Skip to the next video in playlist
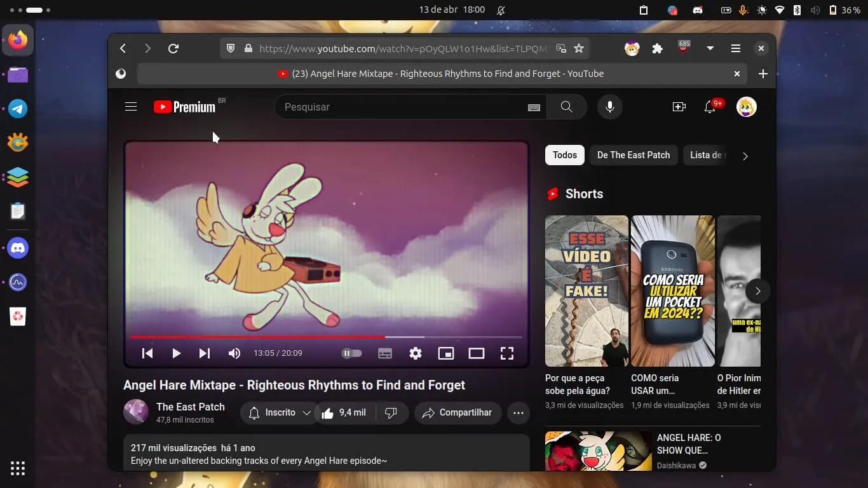 coord(205,353)
